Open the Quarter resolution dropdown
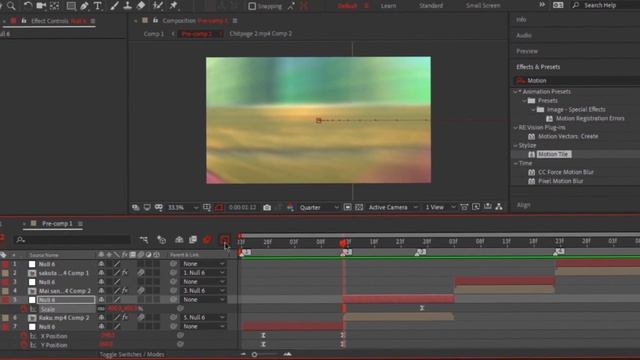 coord(319,207)
